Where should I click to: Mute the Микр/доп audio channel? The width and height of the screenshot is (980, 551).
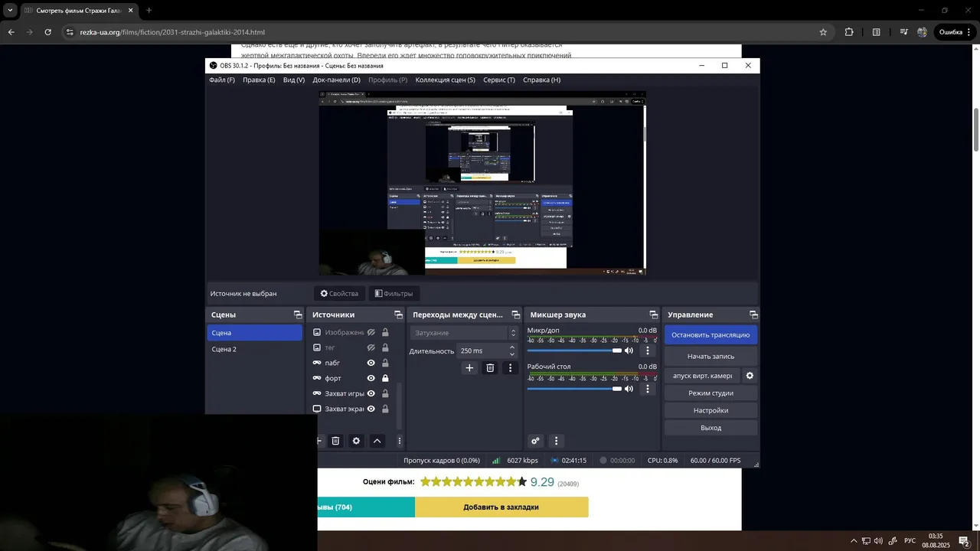[629, 350]
